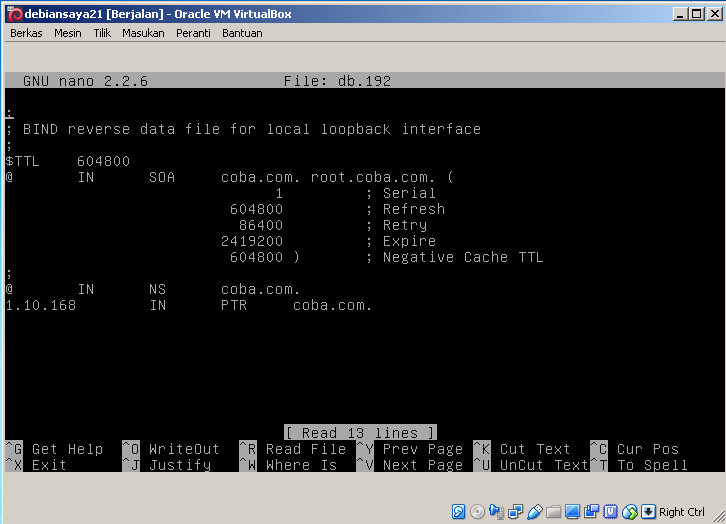
Task: Click the '^Y Prev Page' shortcut hint
Action: [410, 449]
